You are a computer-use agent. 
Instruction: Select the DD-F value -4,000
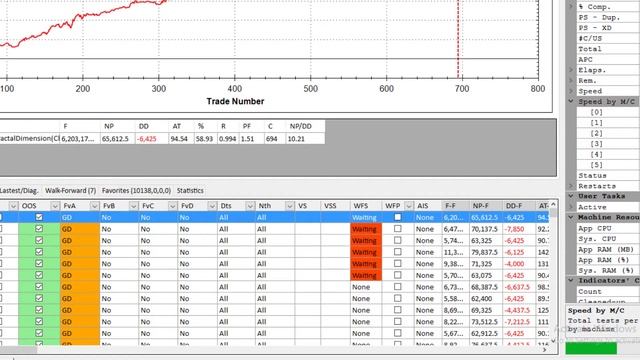(x=514, y=264)
